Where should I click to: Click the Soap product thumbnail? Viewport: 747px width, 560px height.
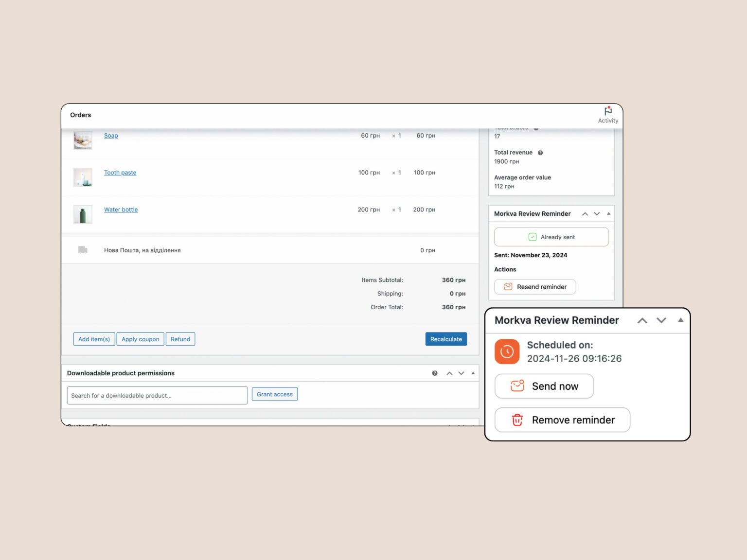click(83, 140)
